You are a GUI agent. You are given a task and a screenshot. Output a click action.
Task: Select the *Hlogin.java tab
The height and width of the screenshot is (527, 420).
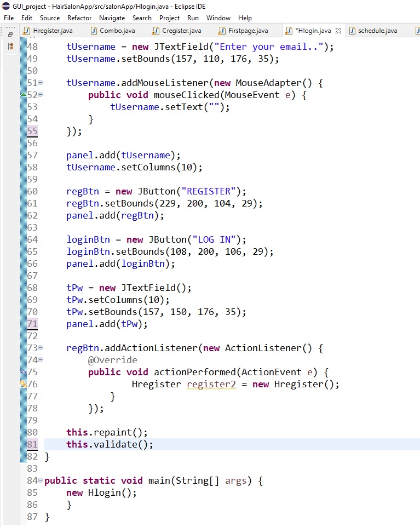point(313,31)
